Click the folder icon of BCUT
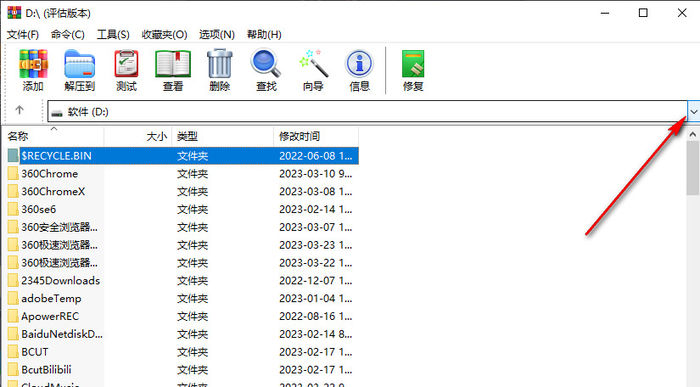Screen dimensions: 700x387 [x=13, y=352]
